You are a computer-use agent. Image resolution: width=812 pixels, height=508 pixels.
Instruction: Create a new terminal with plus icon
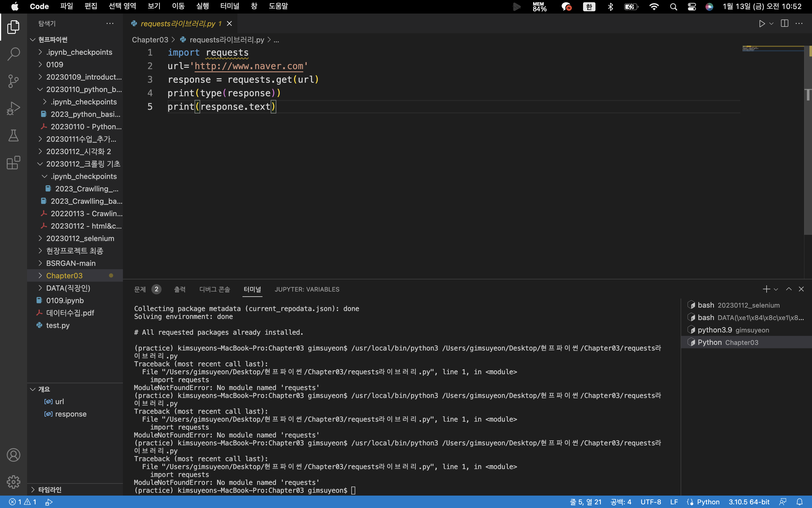point(766,289)
